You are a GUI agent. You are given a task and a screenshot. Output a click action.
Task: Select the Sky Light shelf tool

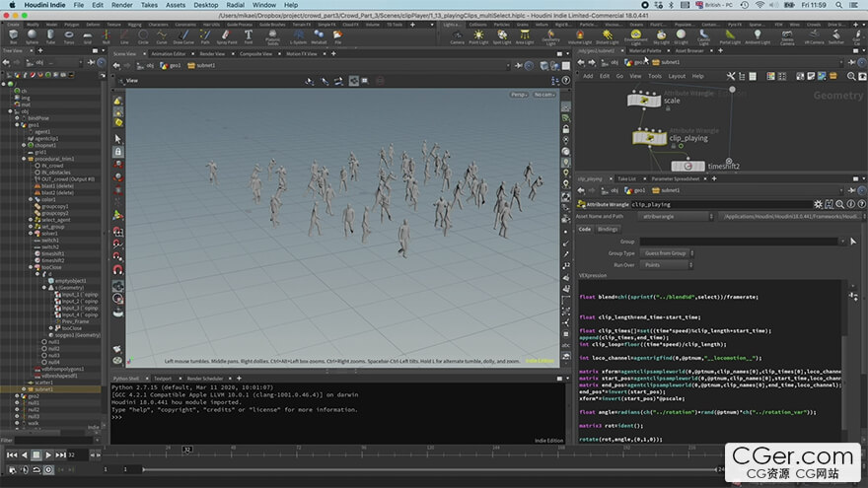pyautogui.click(x=661, y=36)
